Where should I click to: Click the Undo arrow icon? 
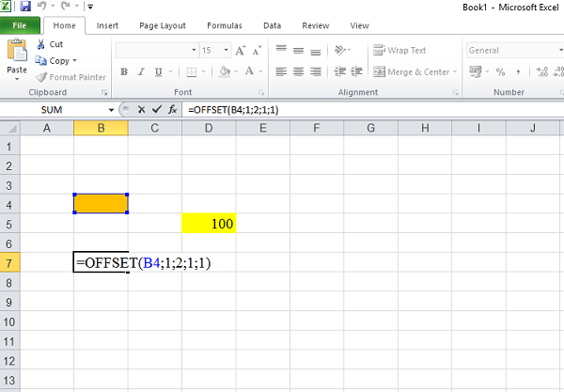click(x=41, y=7)
